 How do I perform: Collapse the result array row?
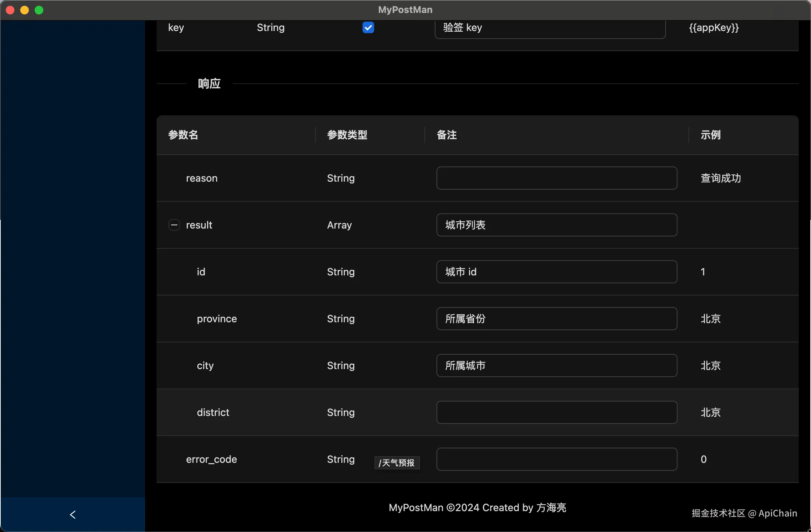pyautogui.click(x=174, y=225)
